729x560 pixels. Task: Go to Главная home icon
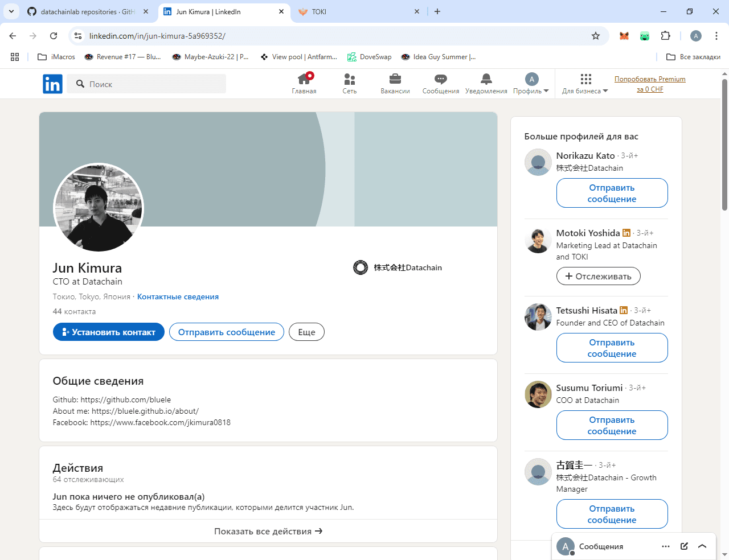(304, 83)
